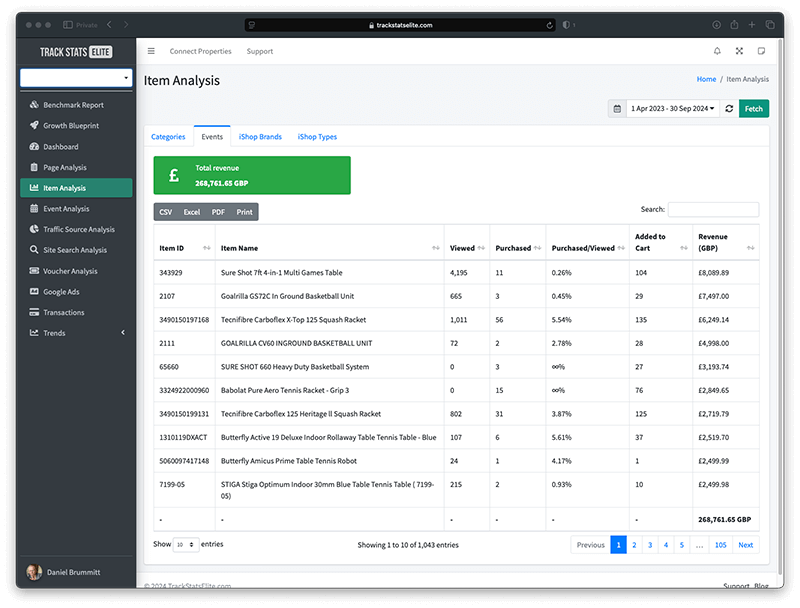
Task: Focus the table Search input field
Action: click(x=713, y=209)
